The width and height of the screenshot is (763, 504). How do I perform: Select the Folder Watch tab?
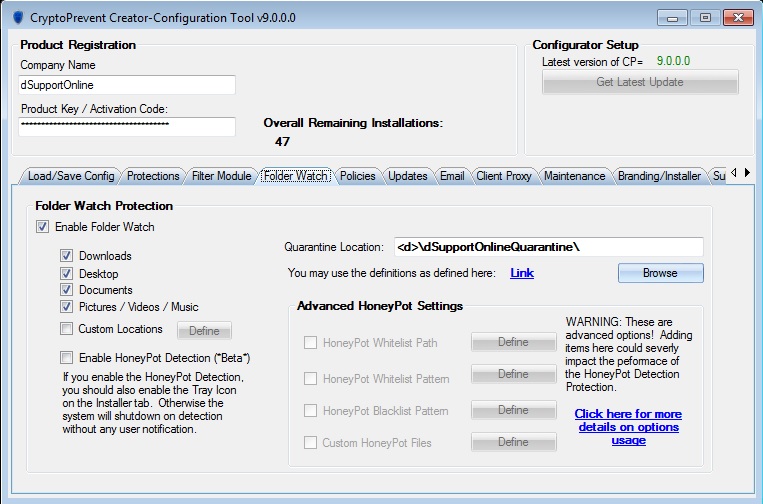point(296,176)
